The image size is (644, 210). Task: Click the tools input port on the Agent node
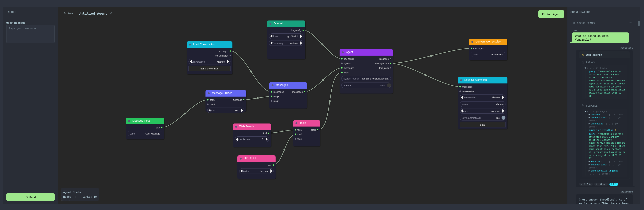[342, 73]
